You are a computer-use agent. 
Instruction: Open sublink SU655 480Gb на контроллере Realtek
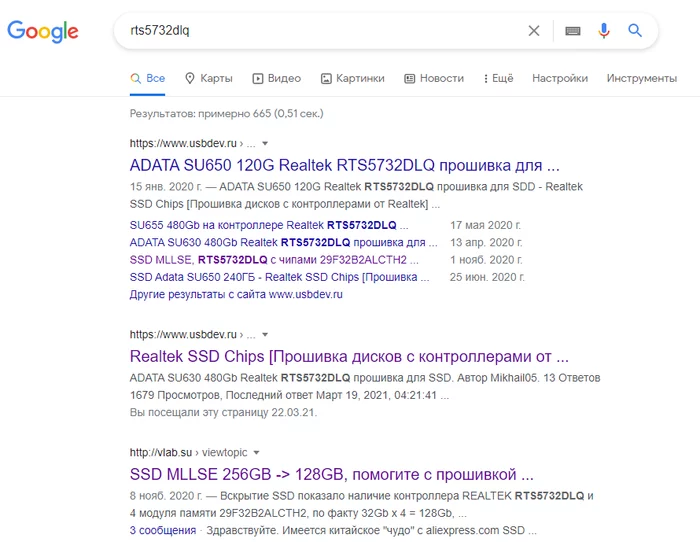tap(269, 225)
